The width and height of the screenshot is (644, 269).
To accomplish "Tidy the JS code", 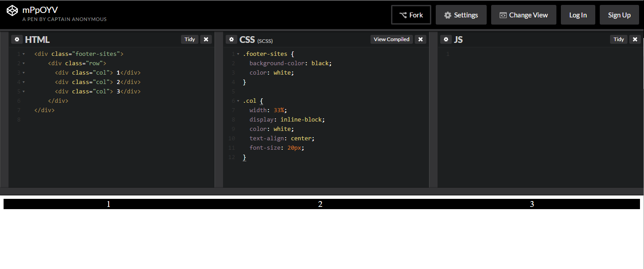I will [x=619, y=39].
